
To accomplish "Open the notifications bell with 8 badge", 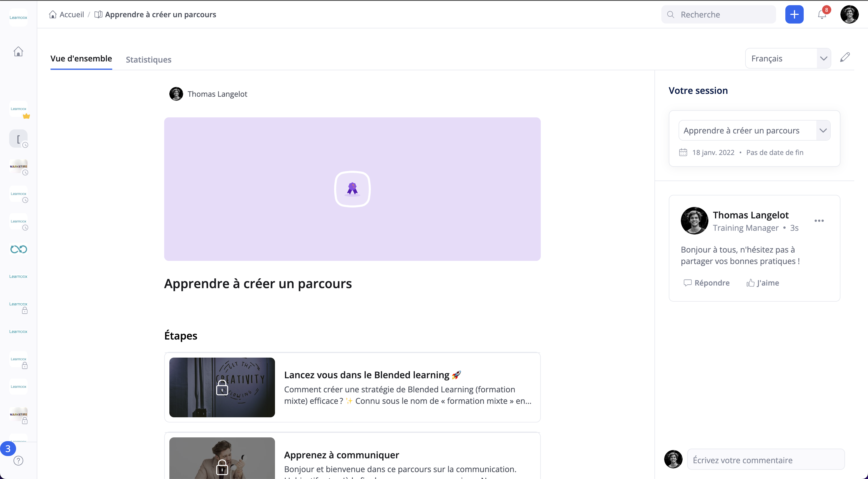I will click(822, 14).
